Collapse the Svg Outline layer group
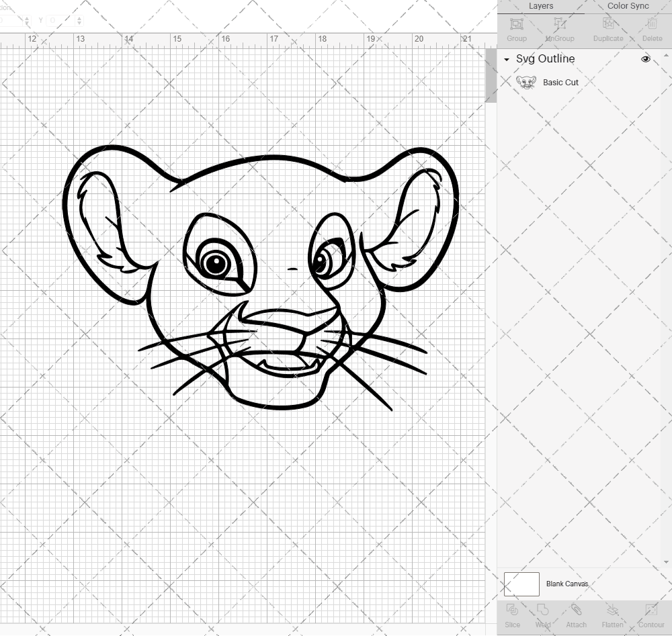The width and height of the screenshot is (672, 636). pos(506,59)
